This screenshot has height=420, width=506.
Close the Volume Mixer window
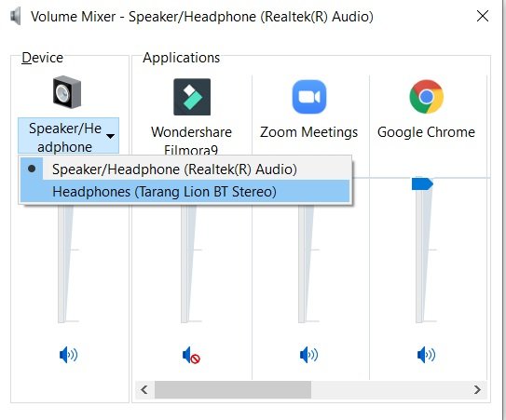(x=483, y=16)
